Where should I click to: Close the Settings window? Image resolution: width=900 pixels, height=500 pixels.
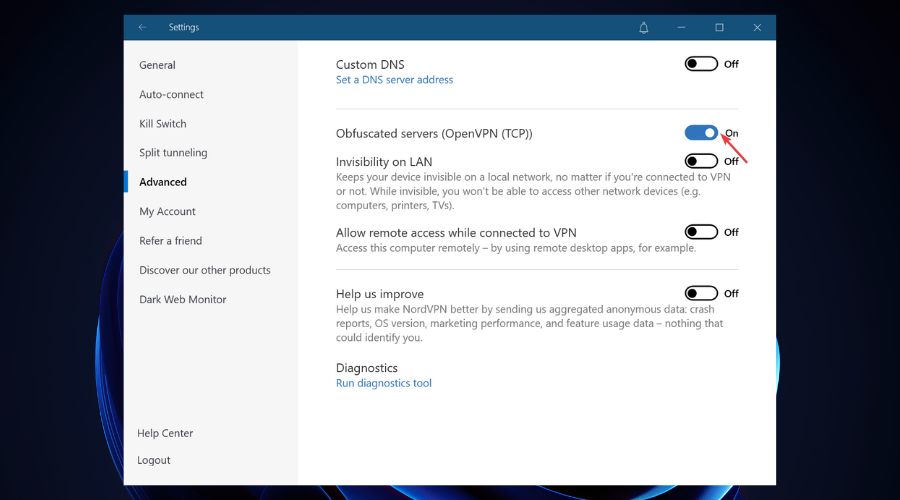point(757,27)
